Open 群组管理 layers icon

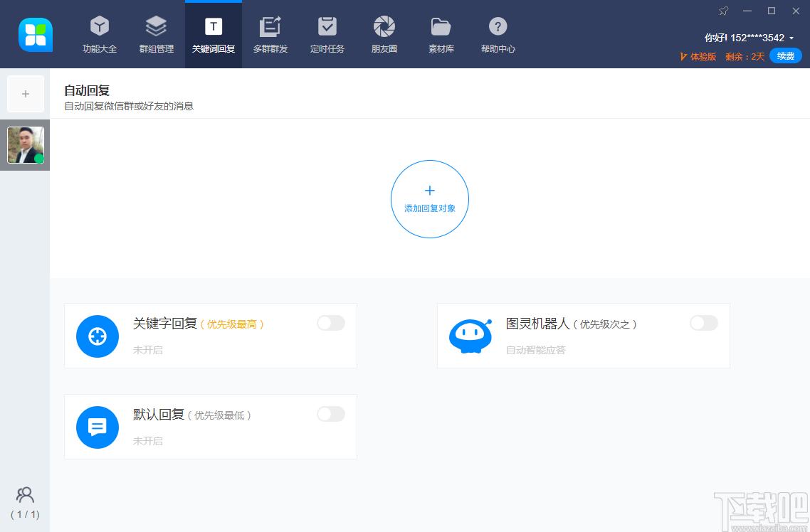tap(156, 26)
